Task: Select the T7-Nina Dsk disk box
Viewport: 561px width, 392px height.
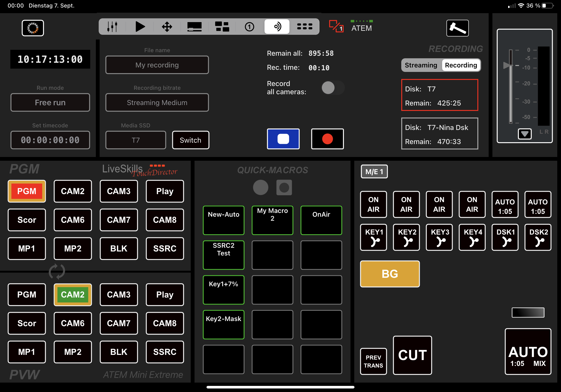Action: [x=440, y=133]
